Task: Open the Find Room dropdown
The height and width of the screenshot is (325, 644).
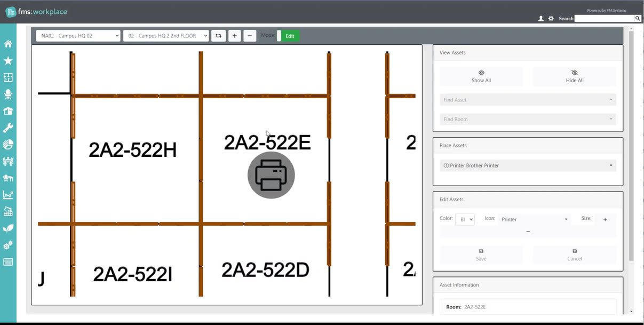Action: [527, 118]
